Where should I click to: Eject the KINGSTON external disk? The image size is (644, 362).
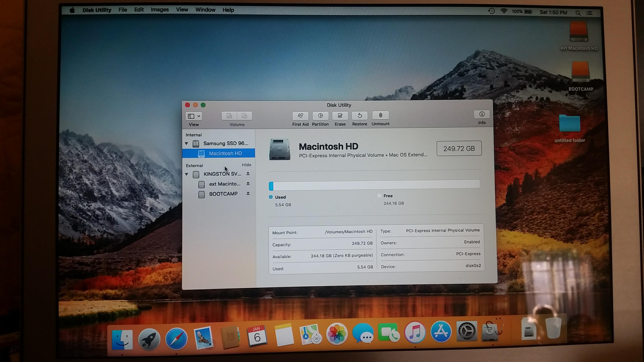248,174
